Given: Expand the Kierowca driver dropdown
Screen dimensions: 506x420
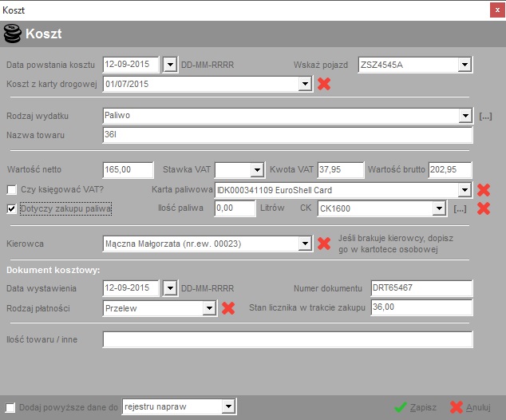Looking at the screenshot, I should click(304, 244).
